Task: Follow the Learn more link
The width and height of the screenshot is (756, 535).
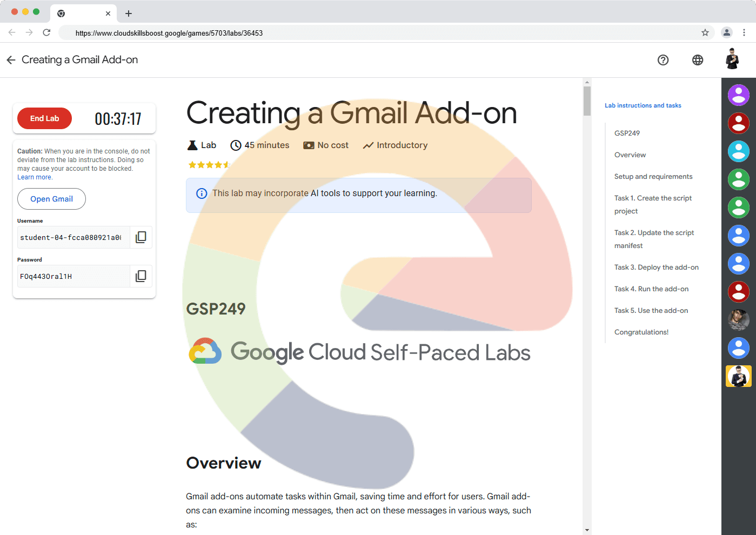Action: point(35,177)
